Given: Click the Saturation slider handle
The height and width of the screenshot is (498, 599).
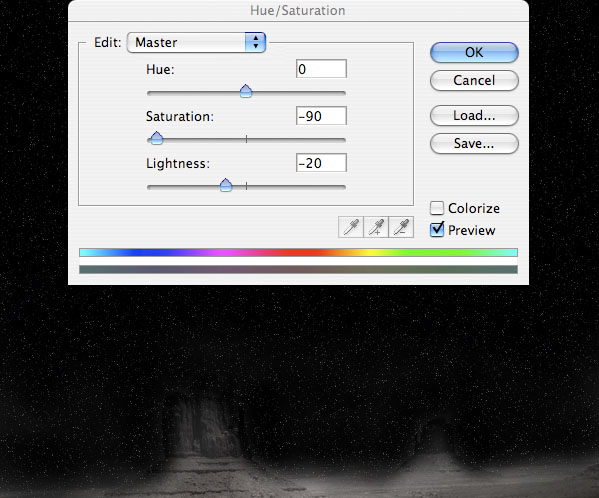Looking at the screenshot, I should pos(156,138).
